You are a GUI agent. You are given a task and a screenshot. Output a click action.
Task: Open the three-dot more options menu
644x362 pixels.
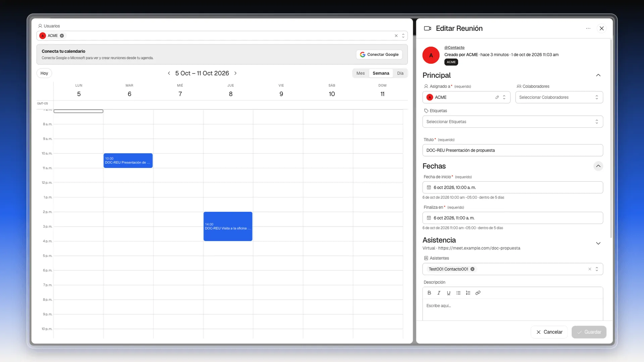click(588, 28)
